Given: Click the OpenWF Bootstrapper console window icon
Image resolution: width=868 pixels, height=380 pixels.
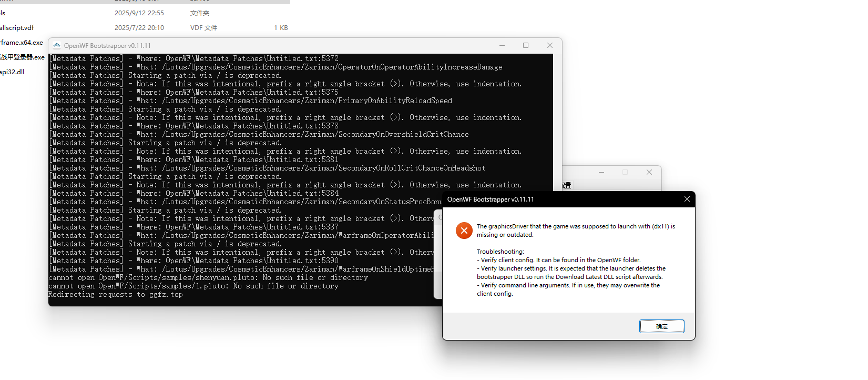Looking at the screenshot, I should coord(57,46).
